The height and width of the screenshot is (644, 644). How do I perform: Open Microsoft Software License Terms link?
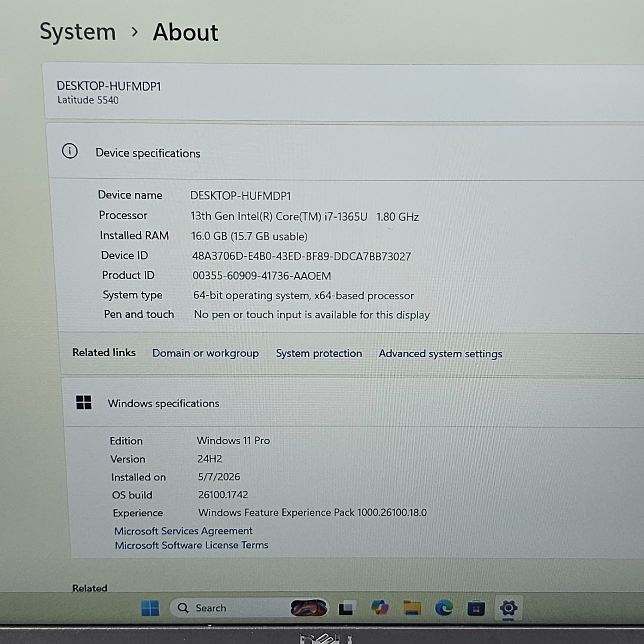tap(191, 545)
